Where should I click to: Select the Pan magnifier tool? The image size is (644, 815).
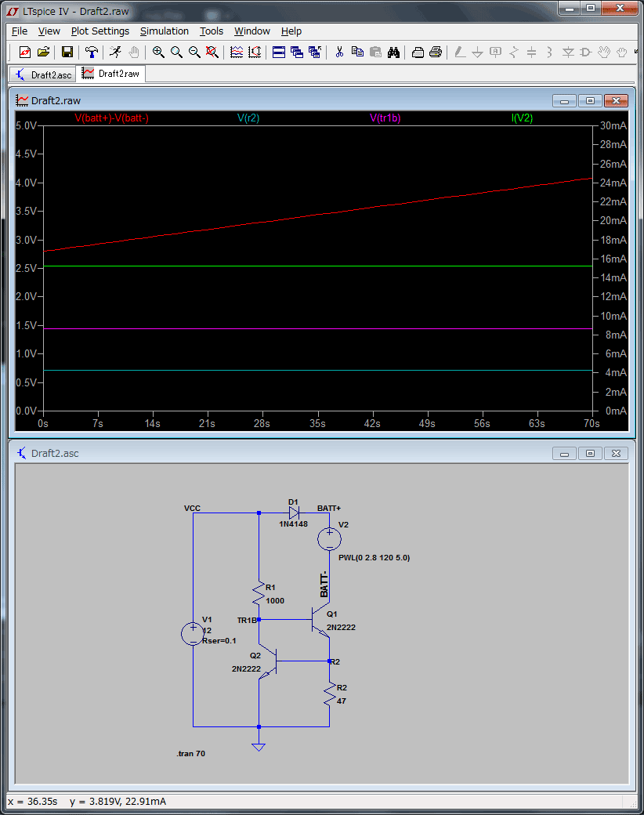coord(176,52)
